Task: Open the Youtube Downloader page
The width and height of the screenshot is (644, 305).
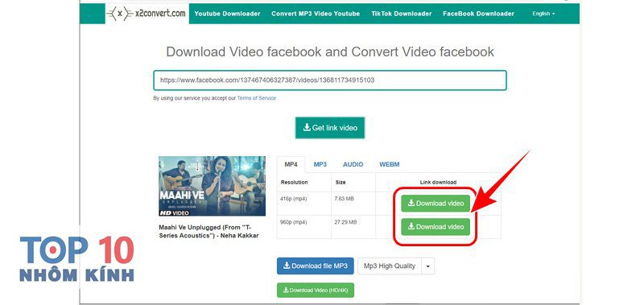Action: [227, 14]
